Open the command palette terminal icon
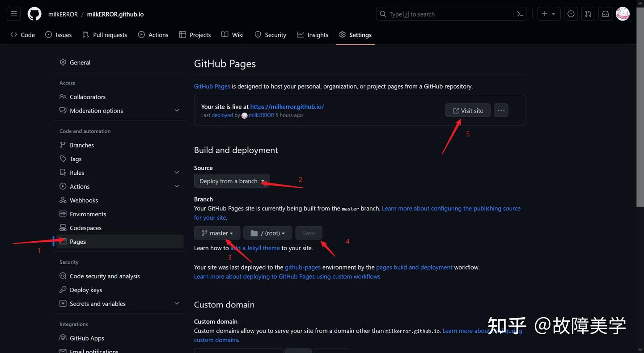This screenshot has width=644, height=353. pos(520,14)
